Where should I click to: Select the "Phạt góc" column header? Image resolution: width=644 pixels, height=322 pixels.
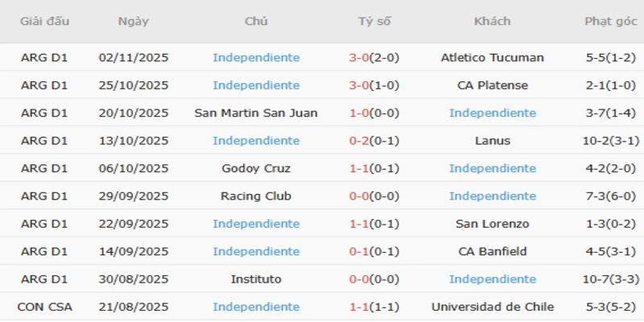610,22
